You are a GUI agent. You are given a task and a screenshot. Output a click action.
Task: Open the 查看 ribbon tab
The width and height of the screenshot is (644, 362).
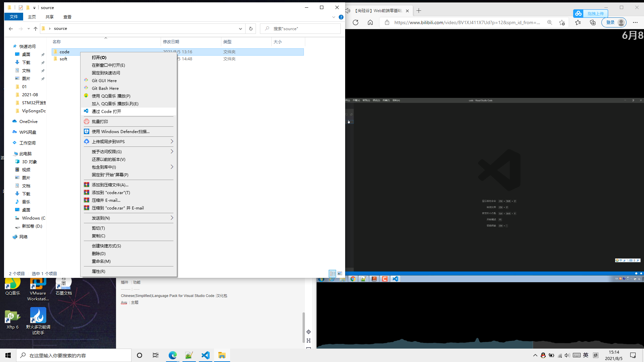(x=67, y=17)
